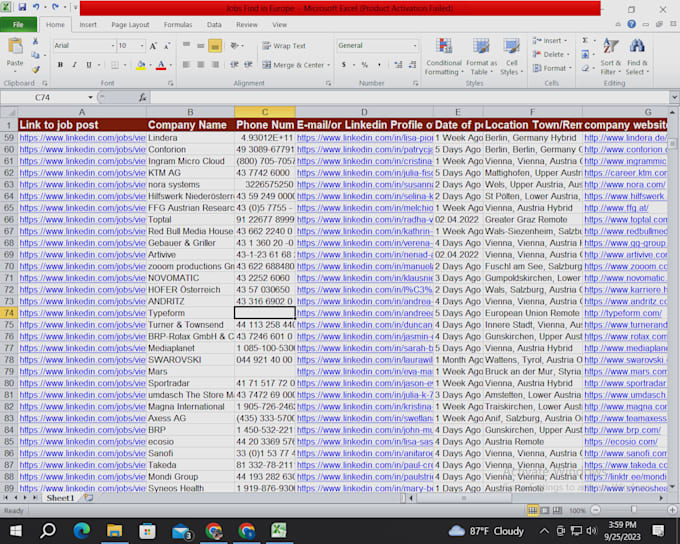Click the Wrap Text button
The width and height of the screenshot is (680, 544).
284,46
